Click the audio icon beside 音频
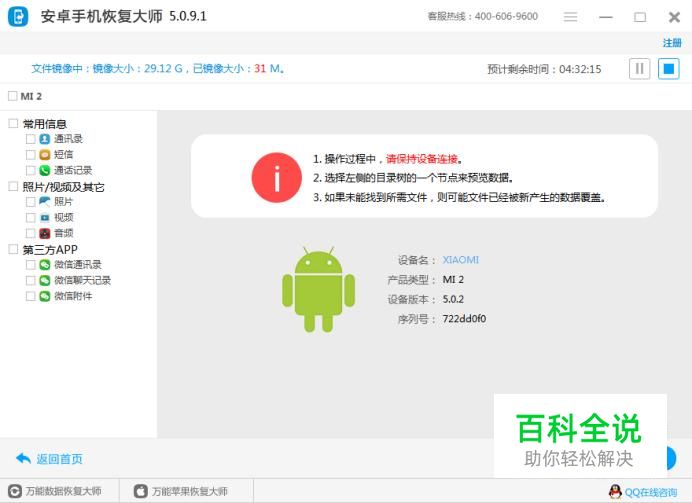 45,233
